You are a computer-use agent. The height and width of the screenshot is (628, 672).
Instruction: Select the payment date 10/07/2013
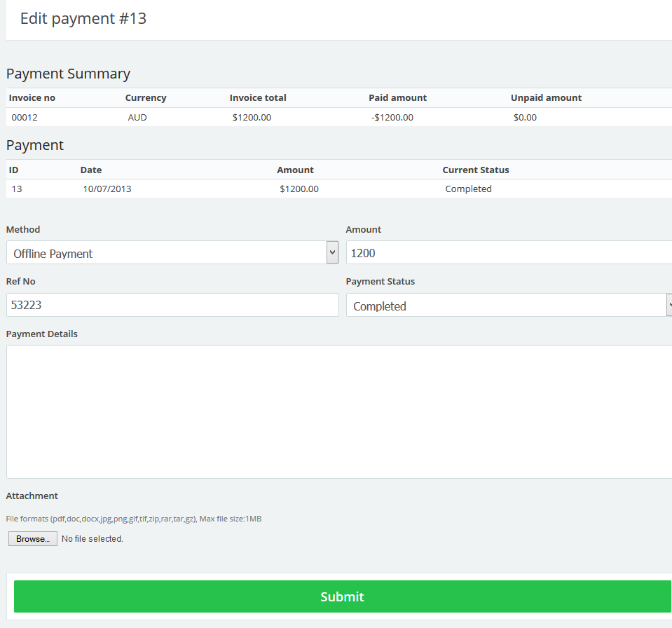[x=107, y=189]
